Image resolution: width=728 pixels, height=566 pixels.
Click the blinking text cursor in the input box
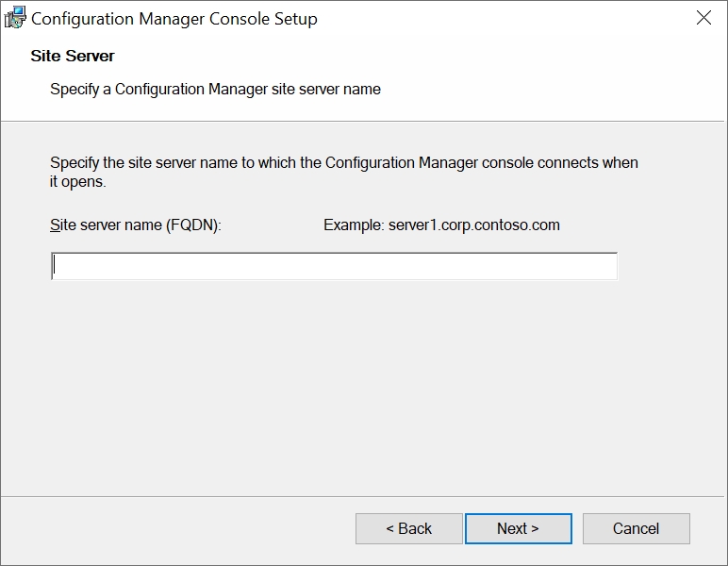[55, 266]
